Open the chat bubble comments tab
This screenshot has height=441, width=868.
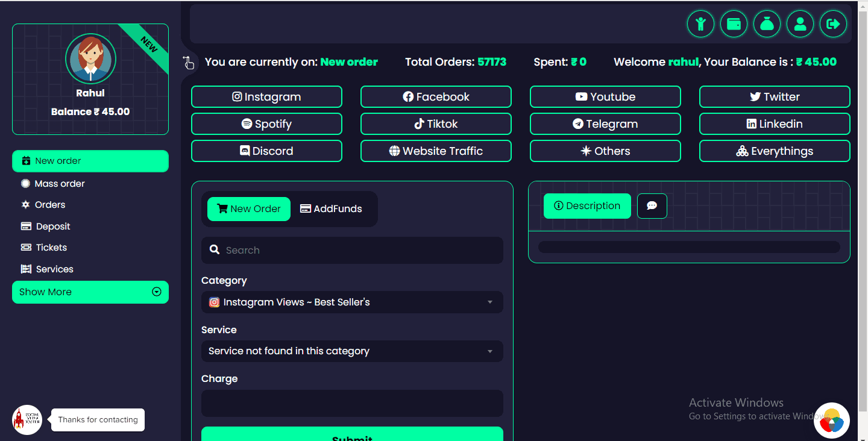click(652, 206)
